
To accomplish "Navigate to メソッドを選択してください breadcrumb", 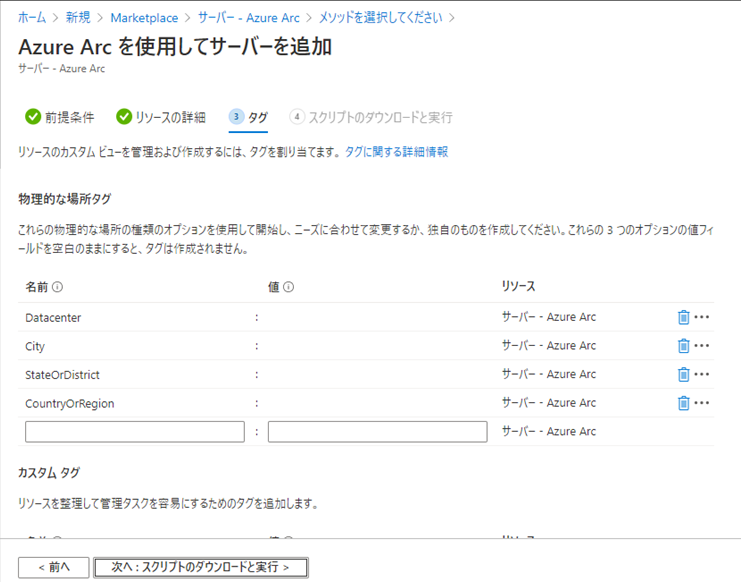I will [380, 17].
